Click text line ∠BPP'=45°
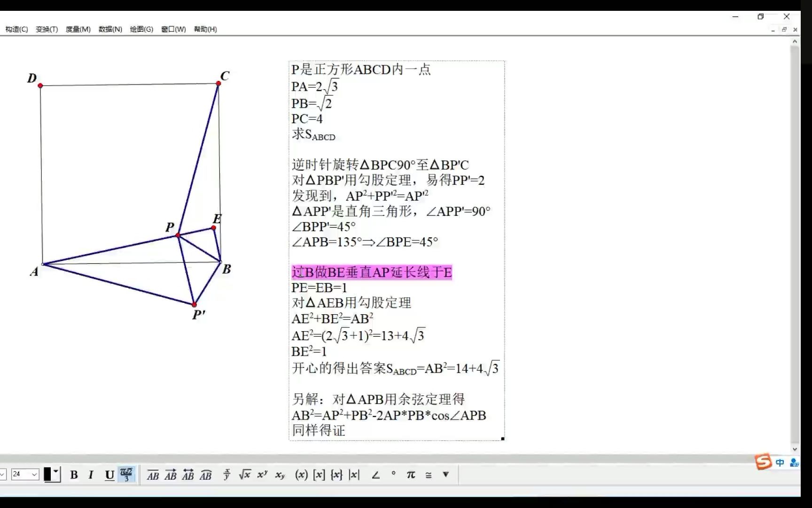812x508 pixels. pos(323,227)
